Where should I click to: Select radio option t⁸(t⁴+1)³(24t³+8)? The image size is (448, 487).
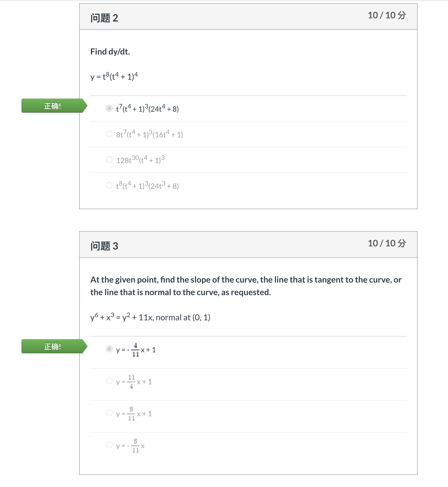(x=109, y=185)
